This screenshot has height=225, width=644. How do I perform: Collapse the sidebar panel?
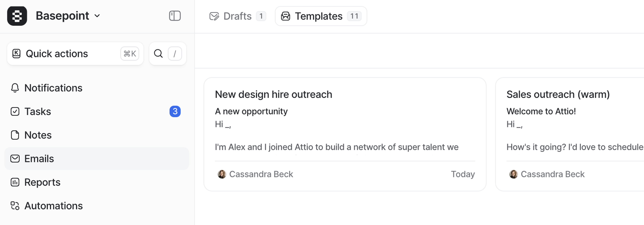(x=175, y=16)
